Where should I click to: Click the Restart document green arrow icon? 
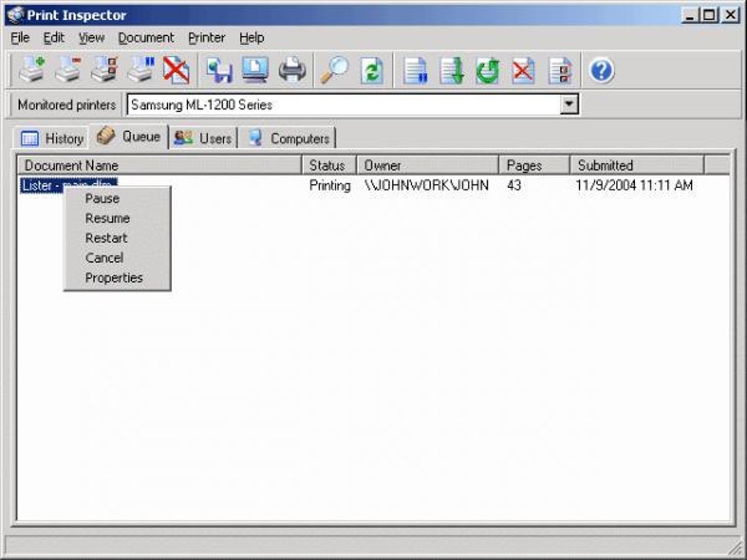click(487, 70)
